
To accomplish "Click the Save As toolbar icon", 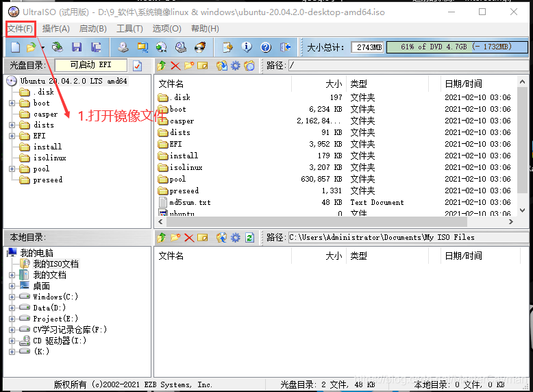I will pyautogui.click(x=96, y=47).
